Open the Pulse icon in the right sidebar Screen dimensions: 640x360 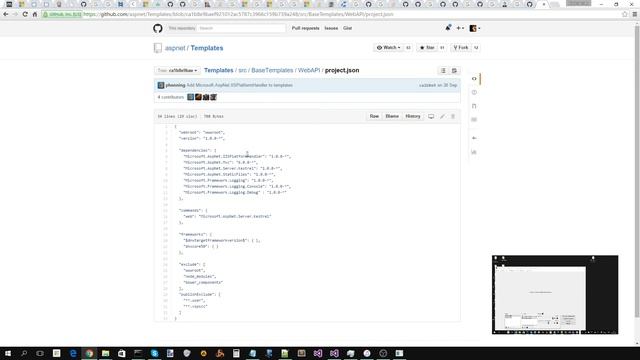474,138
